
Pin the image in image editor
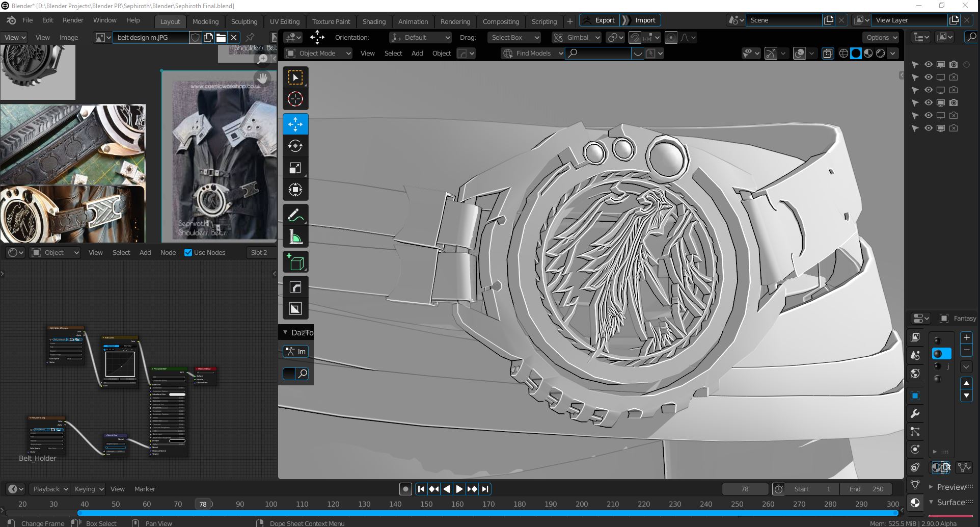250,37
